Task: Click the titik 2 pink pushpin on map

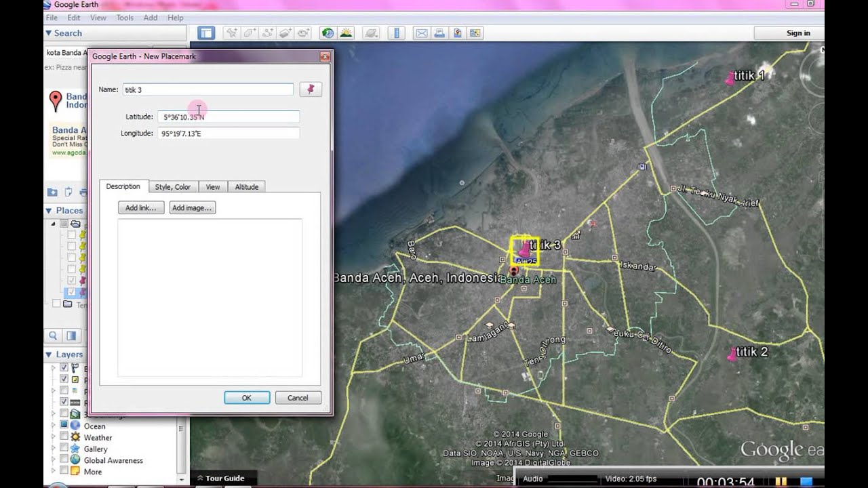Action: pyautogui.click(x=732, y=354)
